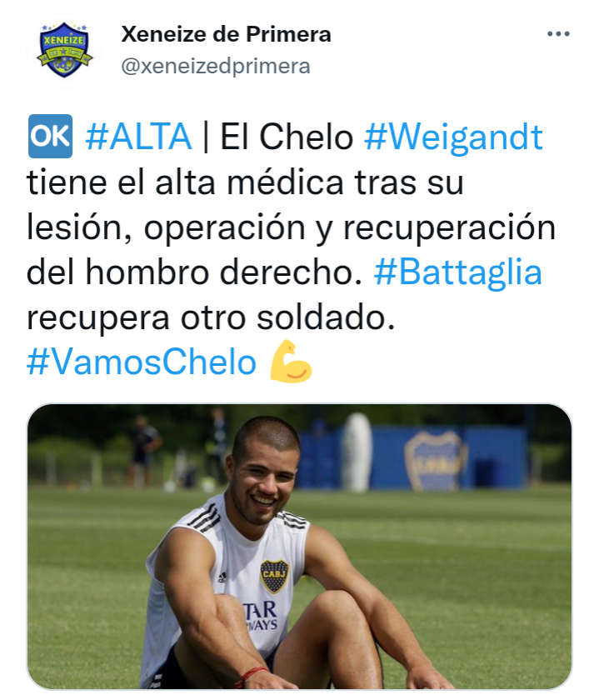
Task: Click the Adidas logo on the white shirt
Action: pyautogui.click(x=222, y=578)
